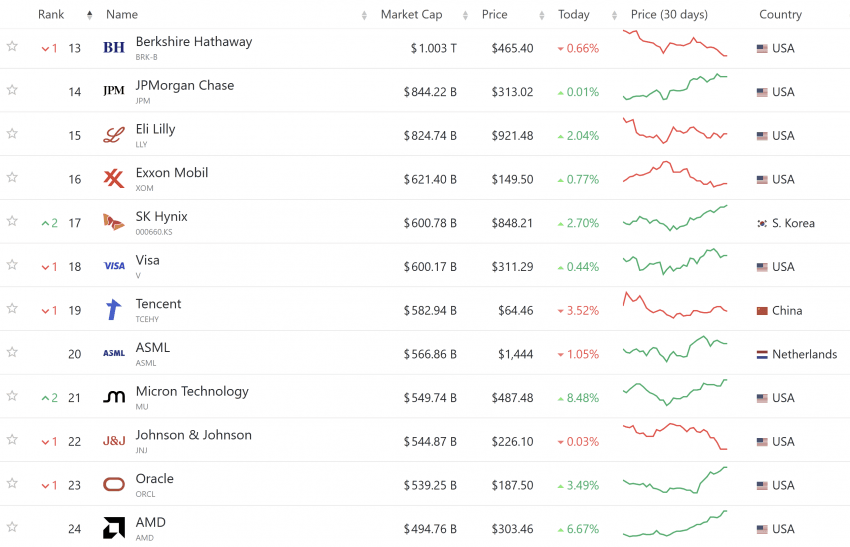Toggle favorite star for Johnson & Johnson
Viewport: 850px width, 547px height.
12,440
